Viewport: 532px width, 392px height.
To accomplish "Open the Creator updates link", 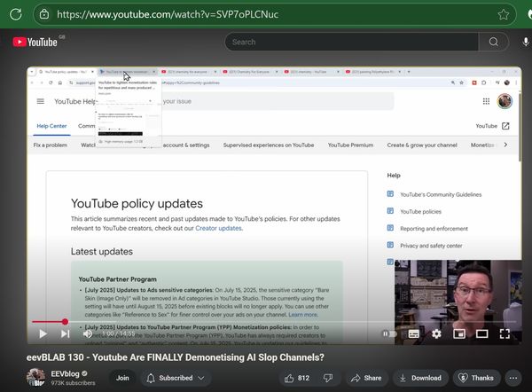I will 218,228.
